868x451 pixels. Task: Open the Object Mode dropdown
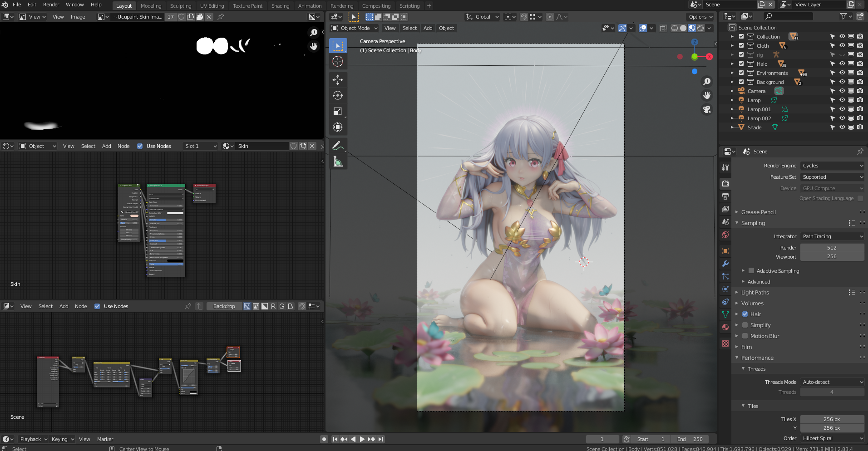pyautogui.click(x=355, y=28)
